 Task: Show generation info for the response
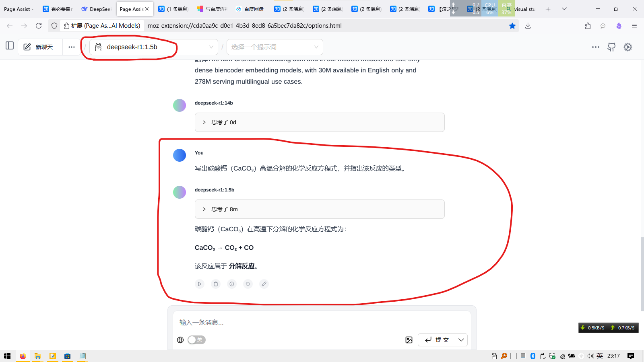[x=232, y=284]
